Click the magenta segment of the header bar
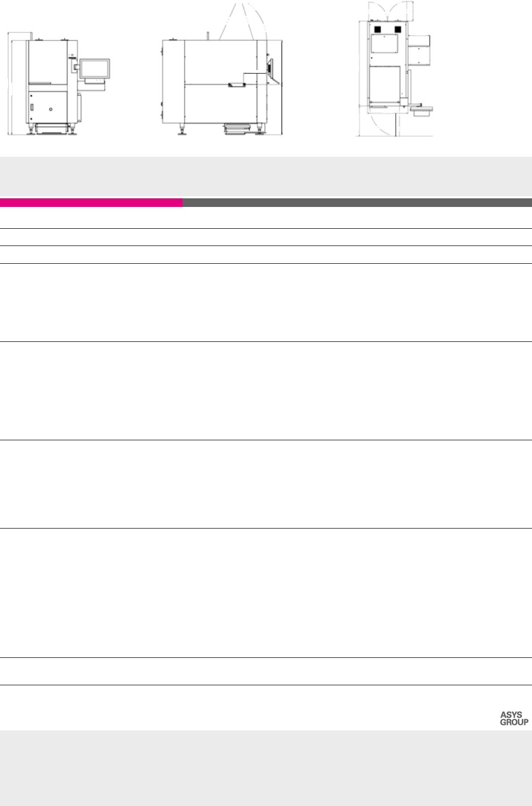532x806 pixels. coord(91,203)
